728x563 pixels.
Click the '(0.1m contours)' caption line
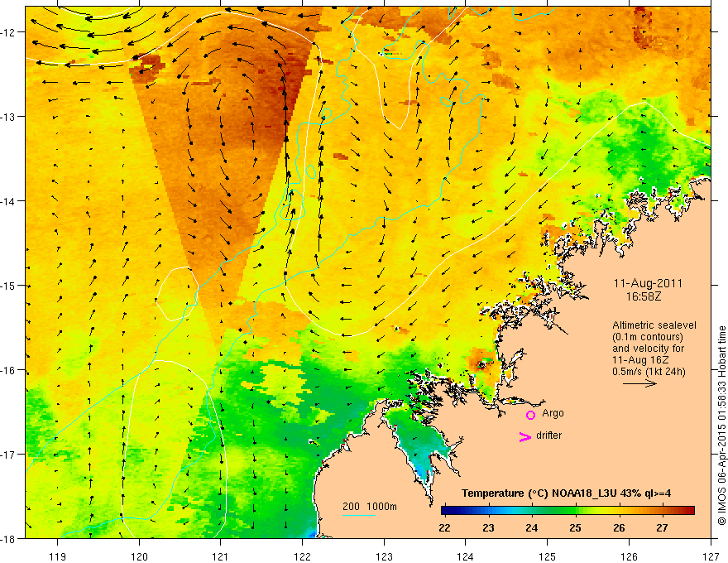point(647,337)
